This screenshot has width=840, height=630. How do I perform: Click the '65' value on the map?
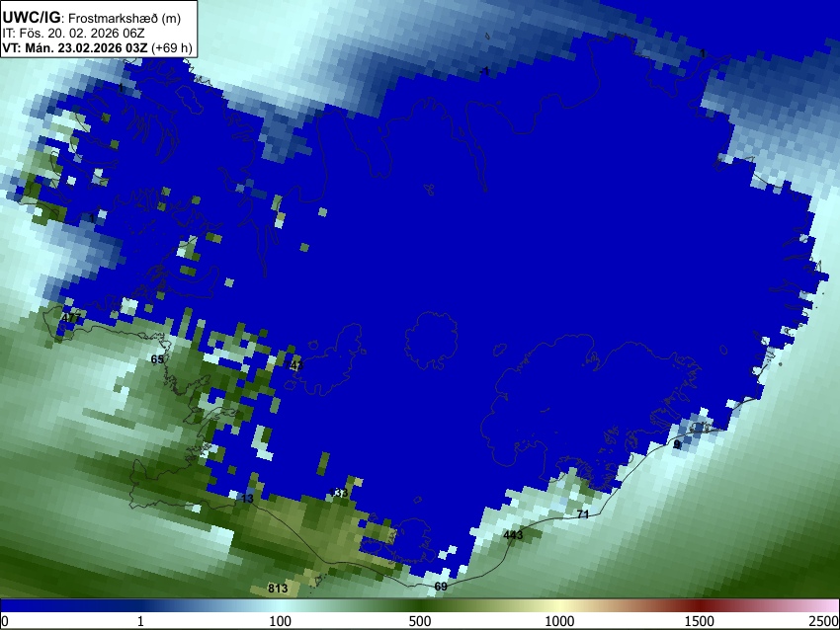coord(157,359)
